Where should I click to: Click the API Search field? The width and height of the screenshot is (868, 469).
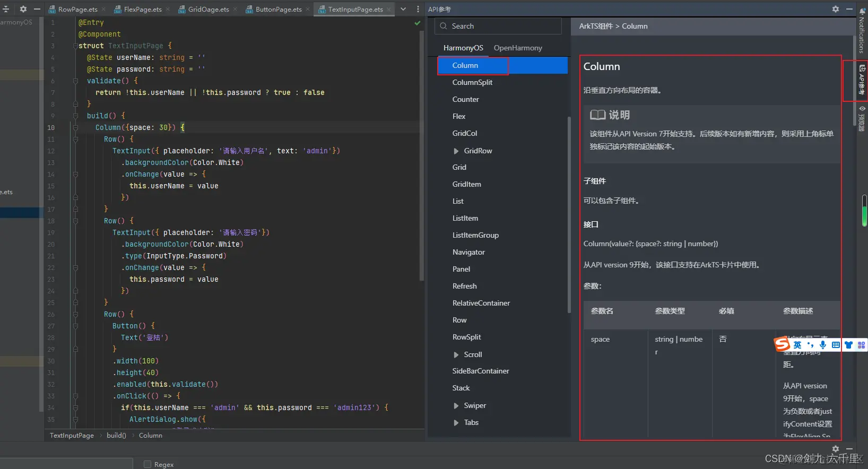[x=499, y=26]
